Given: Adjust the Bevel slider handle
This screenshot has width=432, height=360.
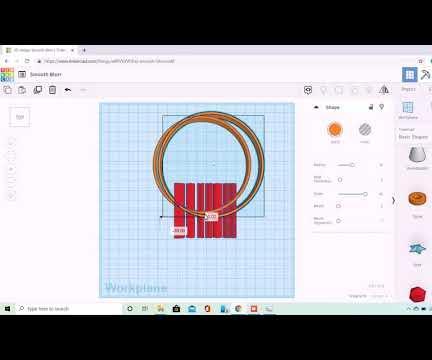Looking at the screenshot, I should [x=338, y=206].
